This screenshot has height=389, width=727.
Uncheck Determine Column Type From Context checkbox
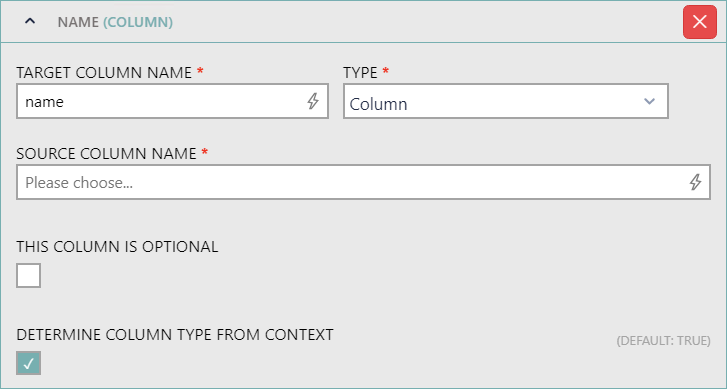coord(29,363)
